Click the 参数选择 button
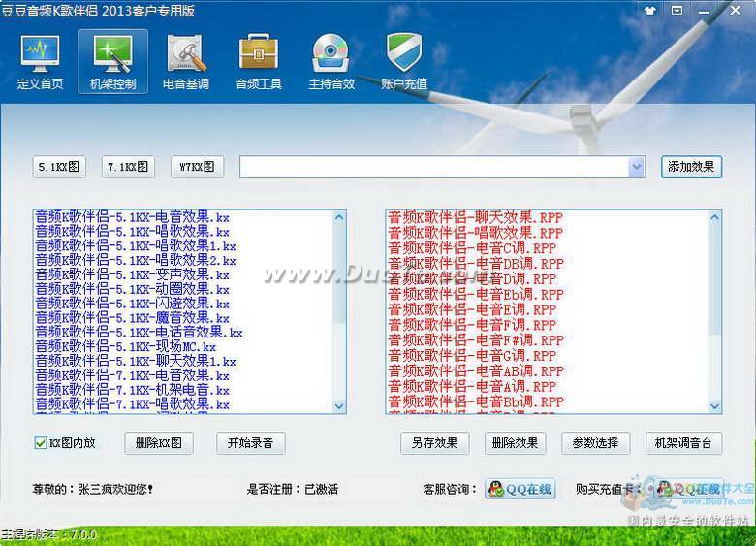Viewport: 756px width, 546px height. coord(595,443)
